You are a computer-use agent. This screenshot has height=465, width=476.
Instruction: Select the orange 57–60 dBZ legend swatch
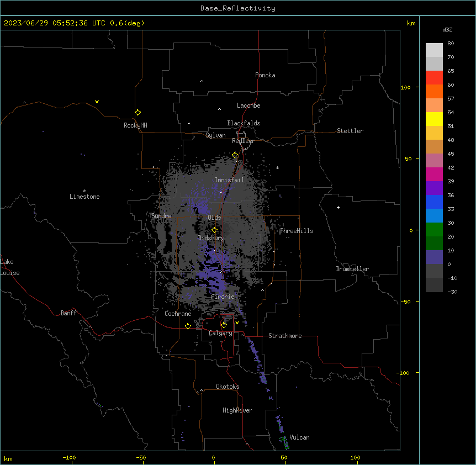pos(434,91)
